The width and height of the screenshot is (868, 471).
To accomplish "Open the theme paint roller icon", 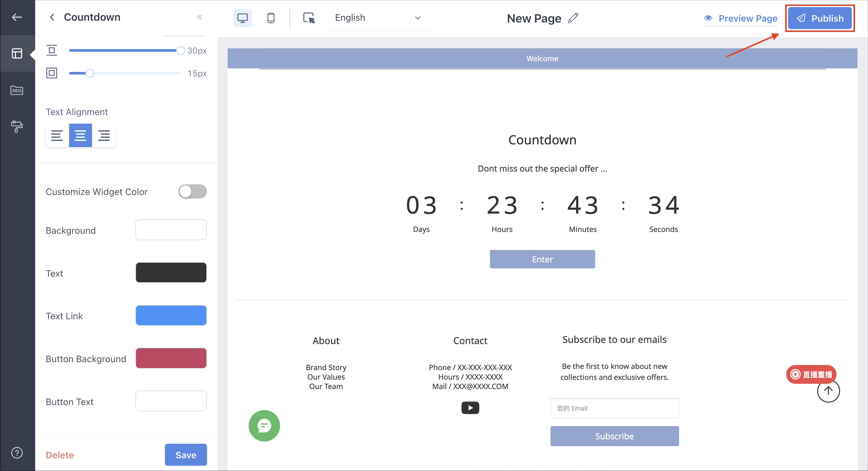I will pyautogui.click(x=17, y=126).
